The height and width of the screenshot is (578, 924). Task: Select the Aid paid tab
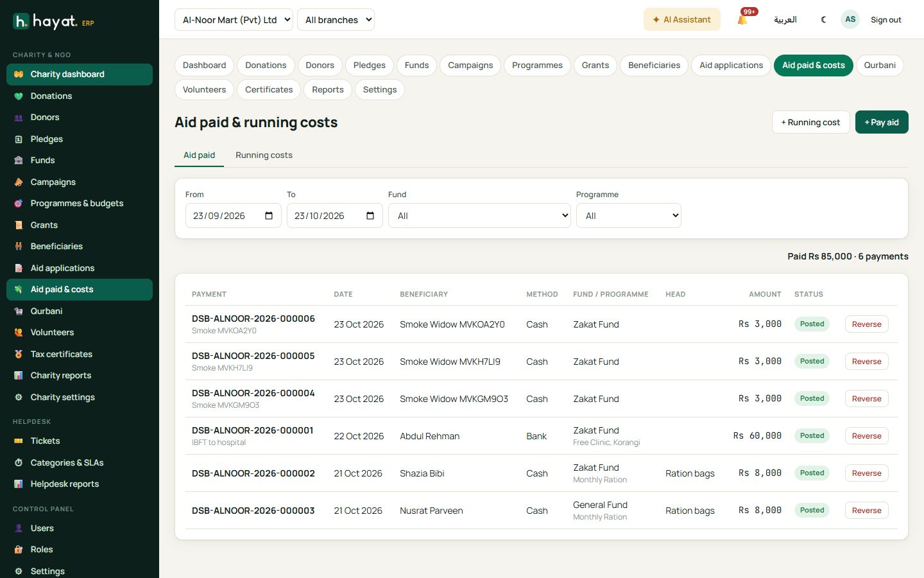click(x=199, y=155)
